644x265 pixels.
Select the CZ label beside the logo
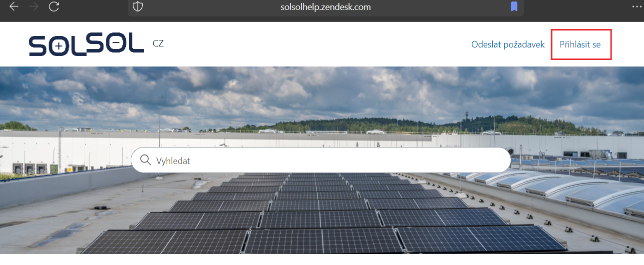pos(158,43)
